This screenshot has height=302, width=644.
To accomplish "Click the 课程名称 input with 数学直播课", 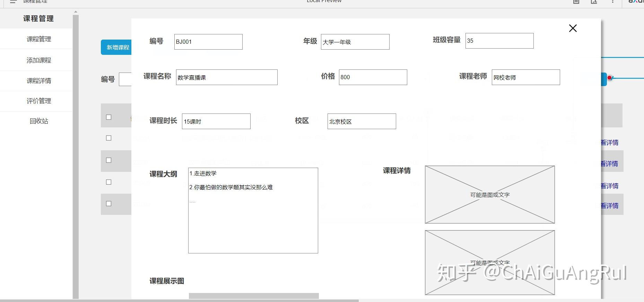I will (x=227, y=77).
